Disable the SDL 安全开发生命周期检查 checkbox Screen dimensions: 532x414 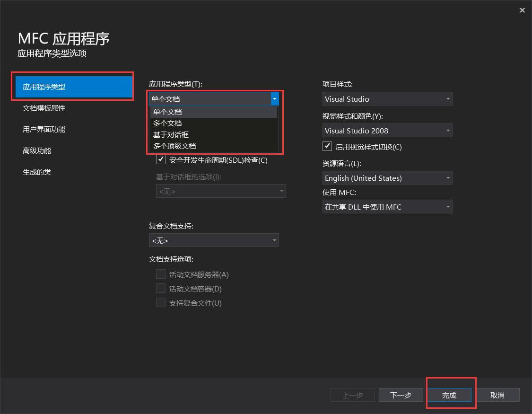coord(161,159)
